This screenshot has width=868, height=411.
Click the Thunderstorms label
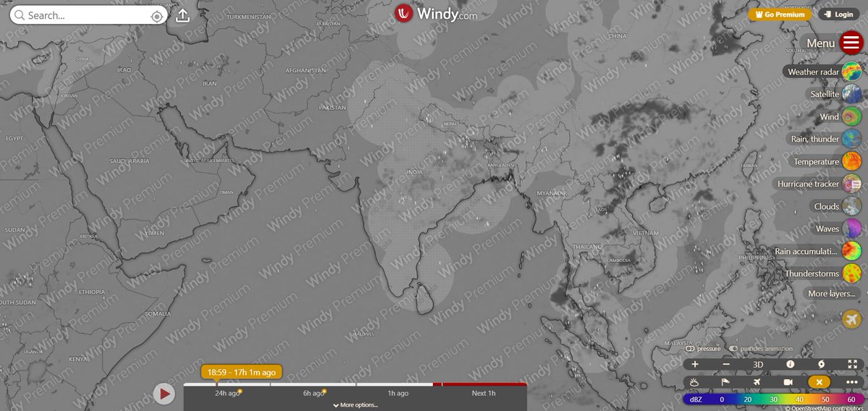tap(812, 274)
